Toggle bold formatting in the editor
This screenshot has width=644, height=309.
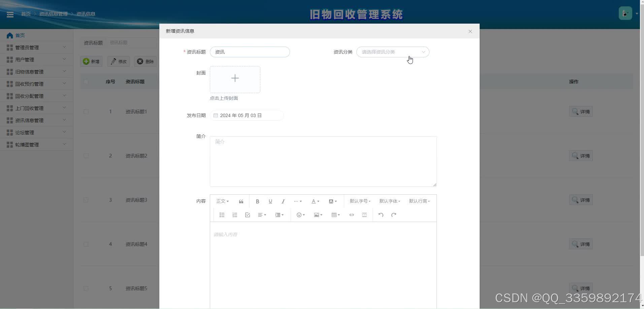tap(257, 201)
